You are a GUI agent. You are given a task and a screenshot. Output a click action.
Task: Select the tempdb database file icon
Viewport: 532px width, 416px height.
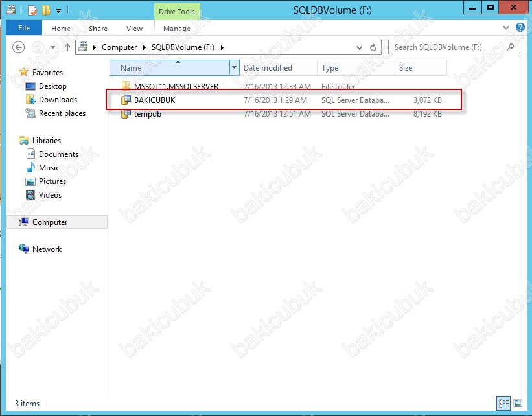coord(126,114)
